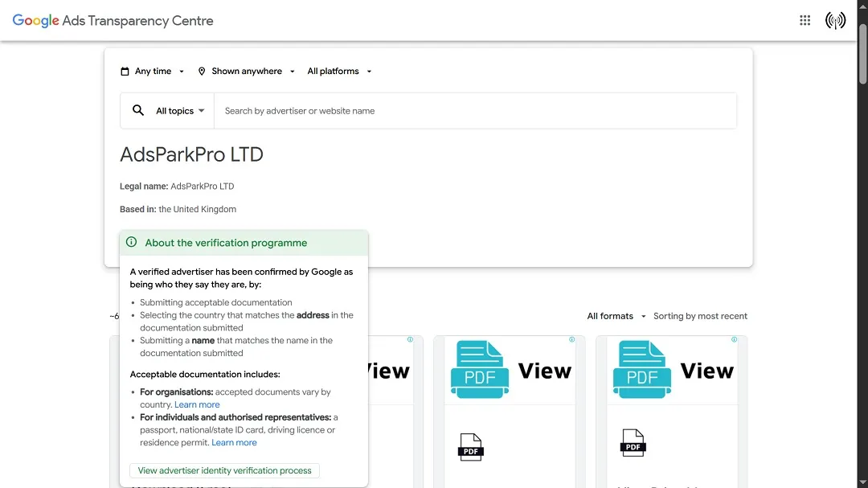Click Legal name: AdsParkPro LTD text
Image resolution: width=868 pixels, height=488 pixels.
[x=177, y=187]
